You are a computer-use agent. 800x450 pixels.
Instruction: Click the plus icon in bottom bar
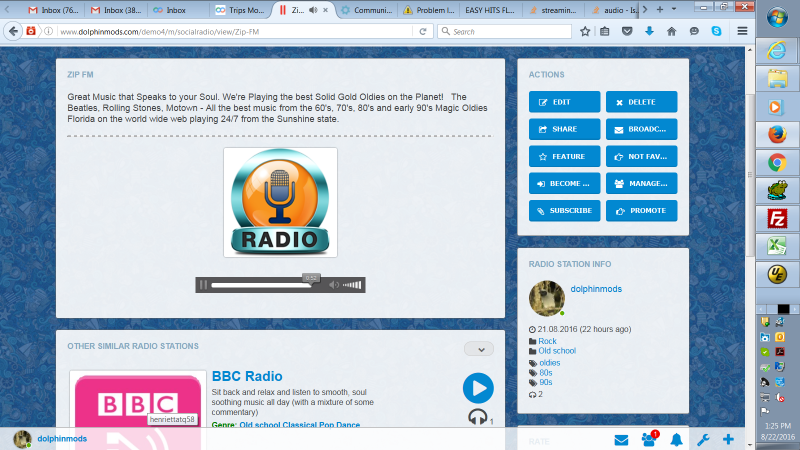point(729,439)
